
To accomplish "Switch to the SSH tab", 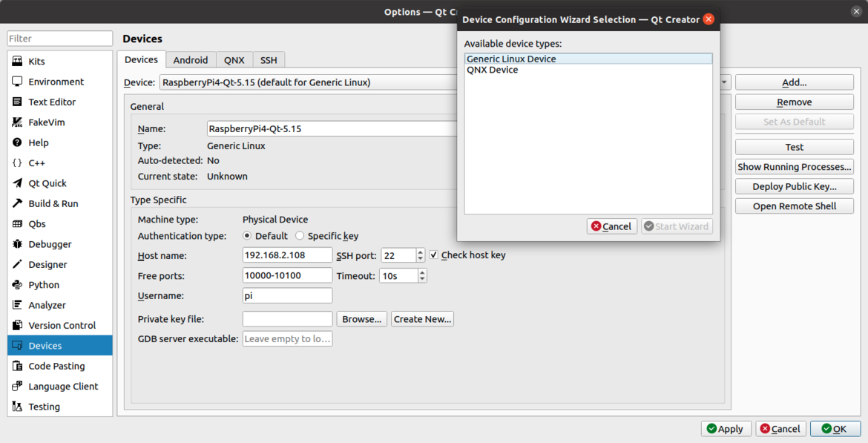I will pos(269,60).
